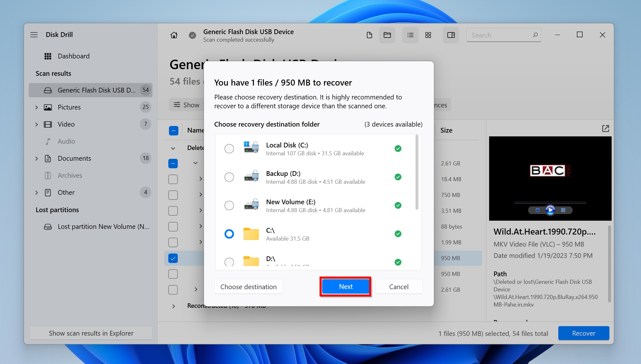Screen dimensions: 641x364
Task: Click the split-pane view icon
Action: 450,35
